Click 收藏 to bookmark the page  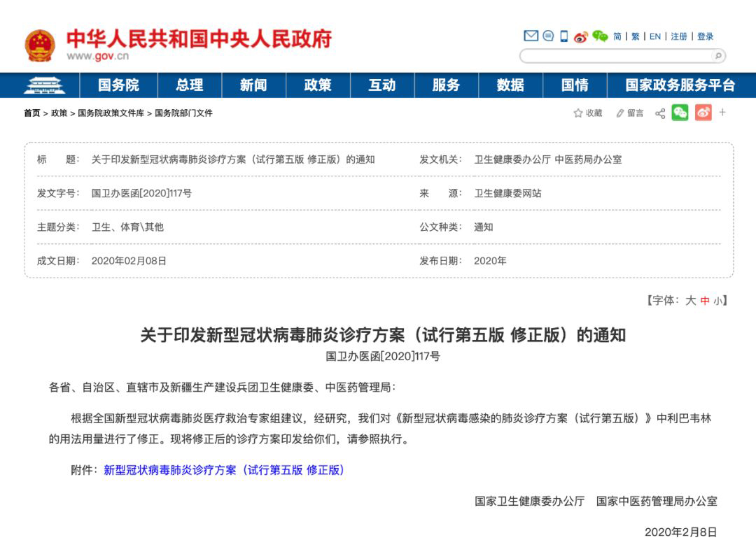click(588, 113)
